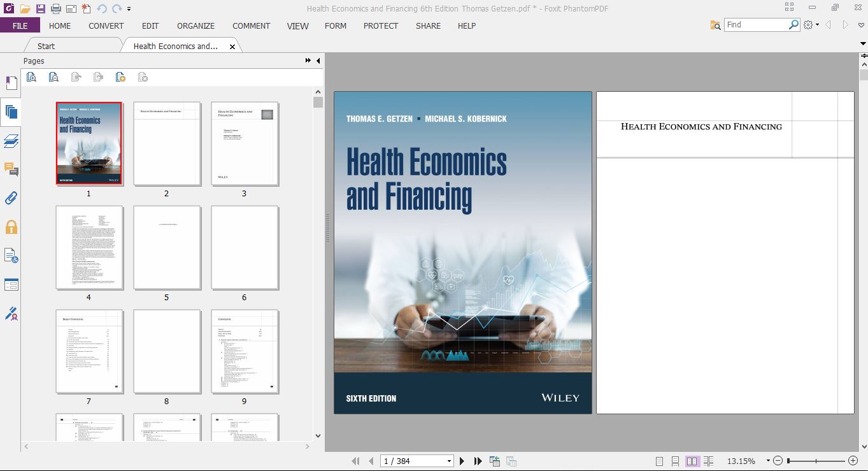Open the COMMENT ribbon tab
The width and height of the screenshot is (868, 471).
pyautogui.click(x=252, y=25)
